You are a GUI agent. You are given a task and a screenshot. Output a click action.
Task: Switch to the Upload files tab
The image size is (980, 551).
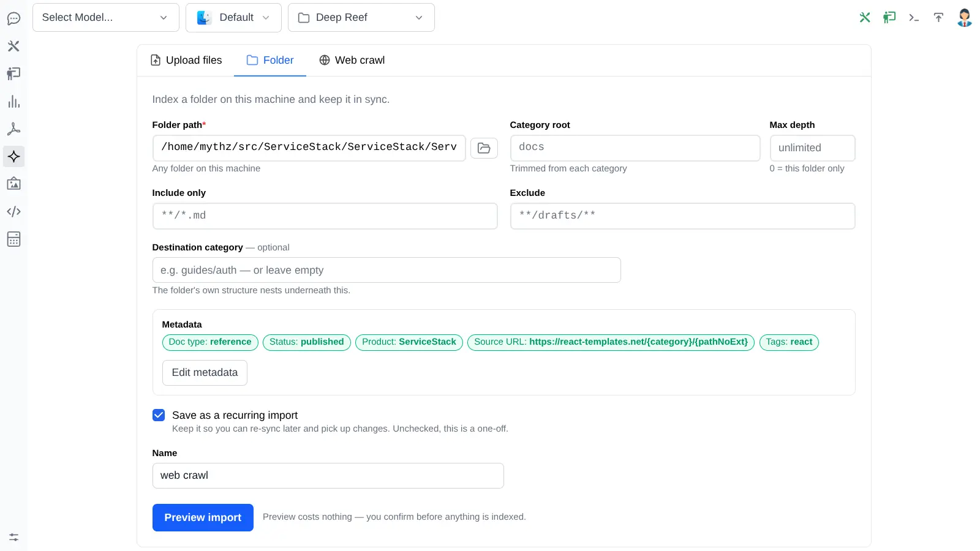coord(186,60)
